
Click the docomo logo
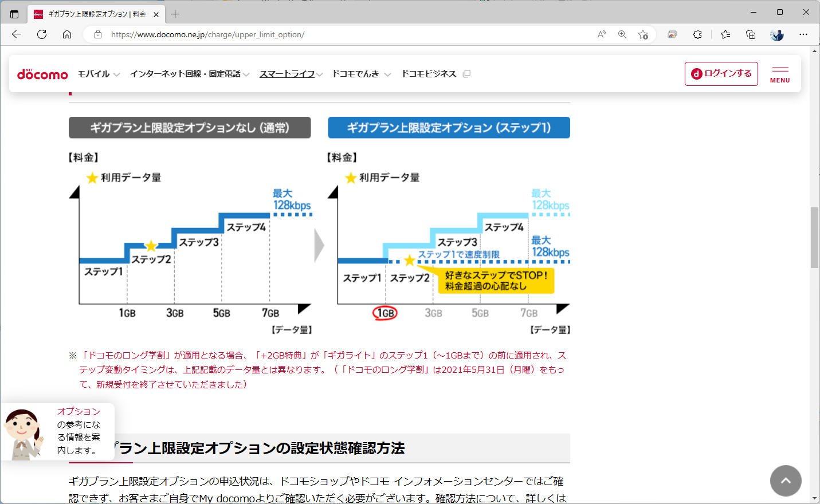click(x=42, y=73)
